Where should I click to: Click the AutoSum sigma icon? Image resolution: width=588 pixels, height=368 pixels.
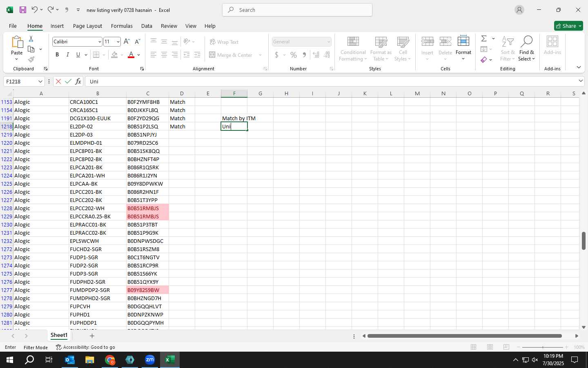(484, 38)
